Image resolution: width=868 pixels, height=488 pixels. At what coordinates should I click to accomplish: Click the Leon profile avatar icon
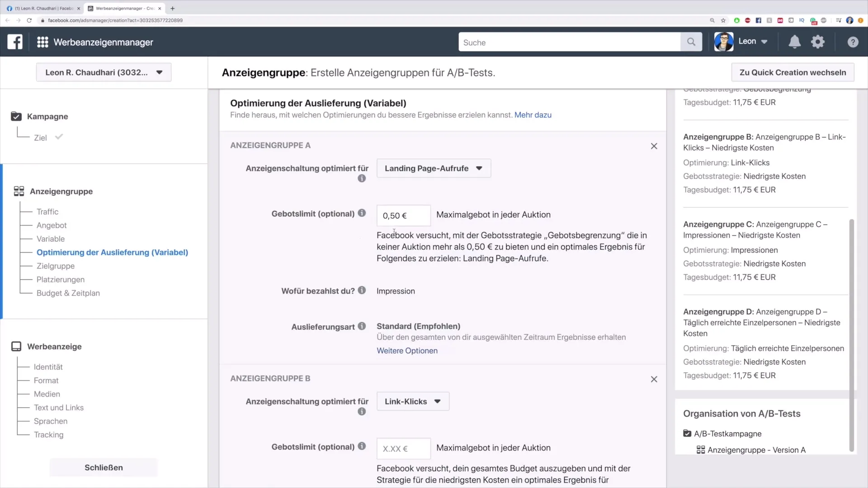[724, 41]
